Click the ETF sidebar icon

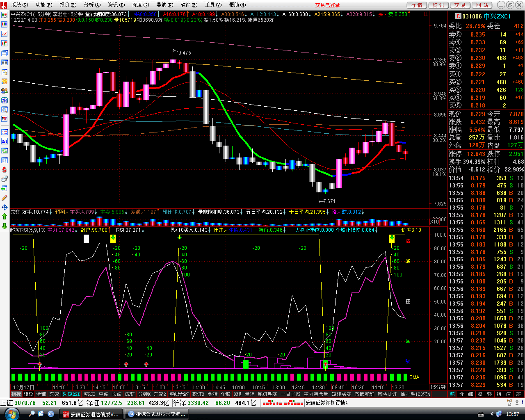5,119
